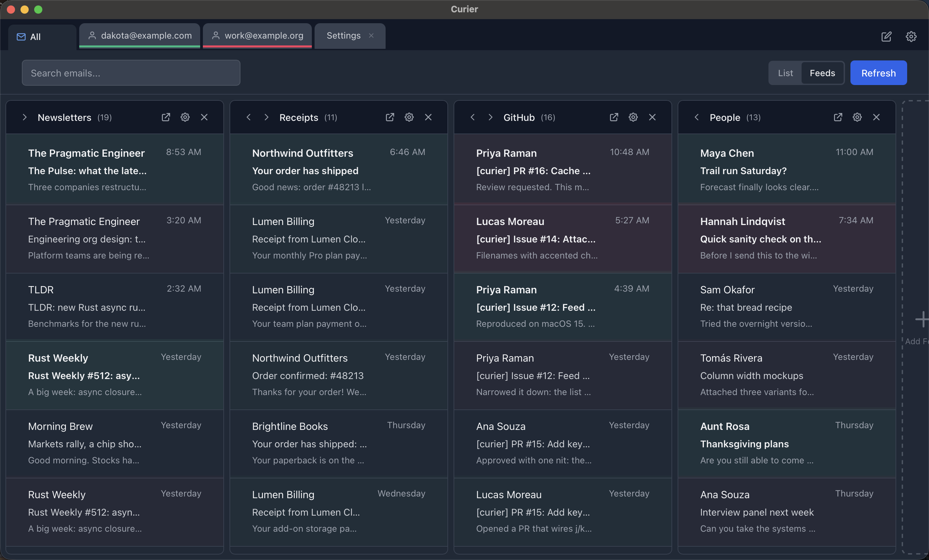The width and height of the screenshot is (929, 560).
Task: Move People feed left with chevron
Action: pyautogui.click(x=697, y=117)
